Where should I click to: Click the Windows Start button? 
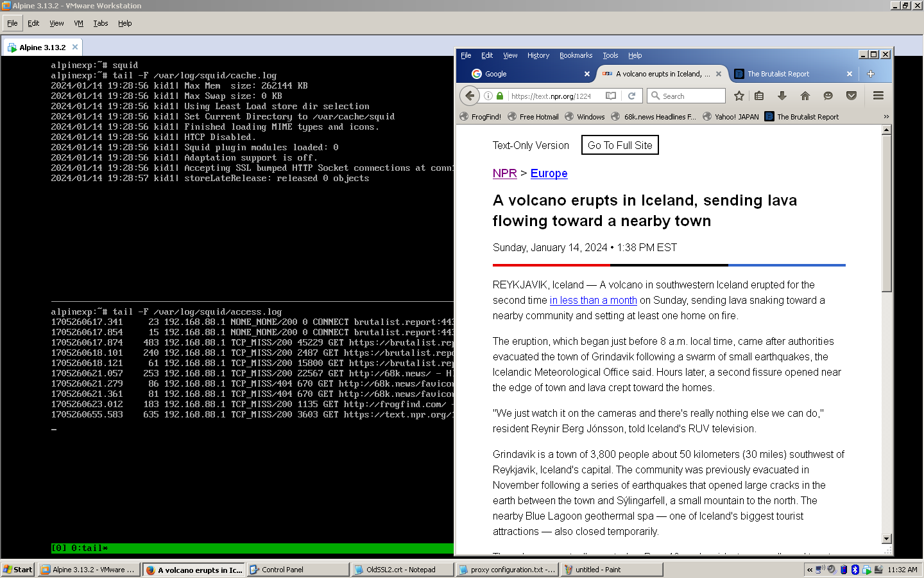(x=18, y=570)
